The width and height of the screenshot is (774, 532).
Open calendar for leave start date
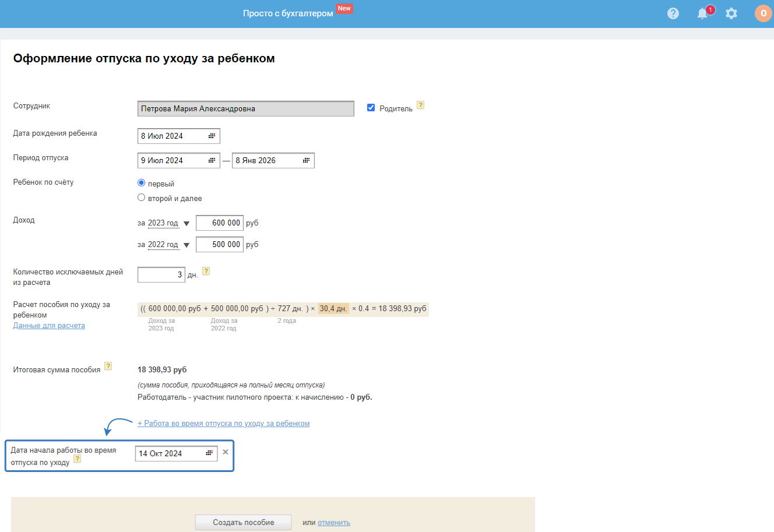(x=212, y=160)
